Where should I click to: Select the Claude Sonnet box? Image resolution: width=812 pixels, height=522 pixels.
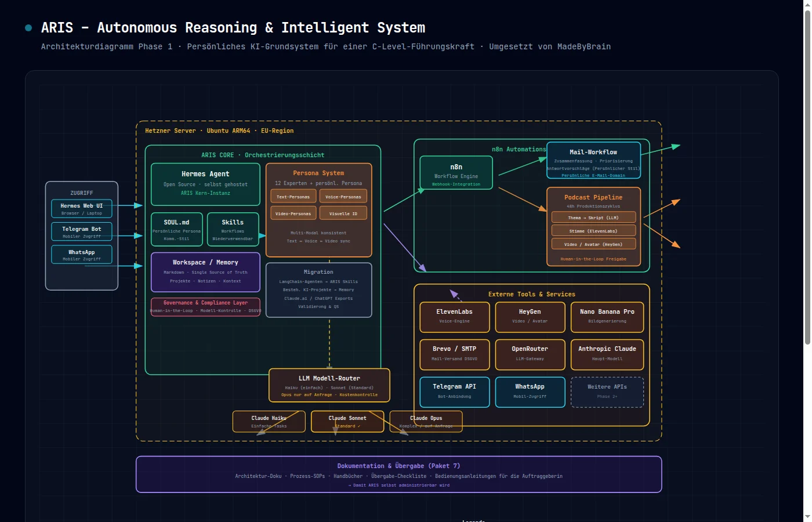[x=347, y=422]
